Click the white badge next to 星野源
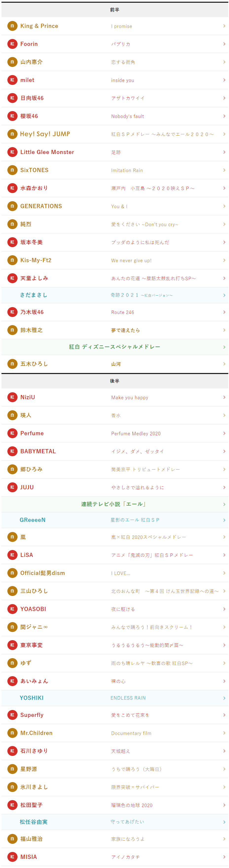This screenshot has height=868, width=229. tap(12, 769)
